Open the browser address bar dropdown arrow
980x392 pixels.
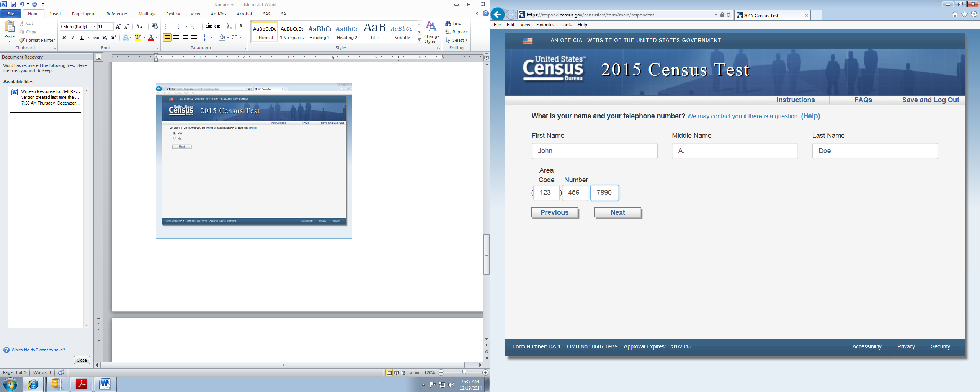click(x=716, y=15)
